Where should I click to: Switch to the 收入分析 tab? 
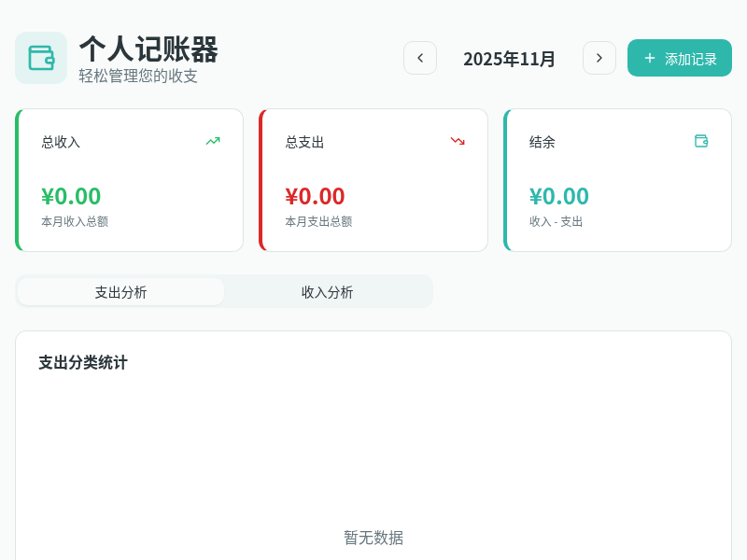click(x=329, y=291)
